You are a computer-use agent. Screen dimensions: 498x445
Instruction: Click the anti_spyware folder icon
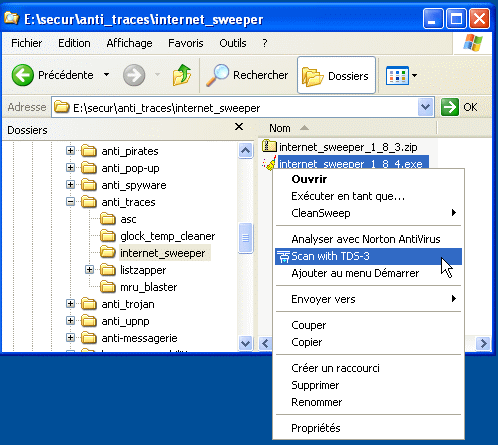(89, 185)
